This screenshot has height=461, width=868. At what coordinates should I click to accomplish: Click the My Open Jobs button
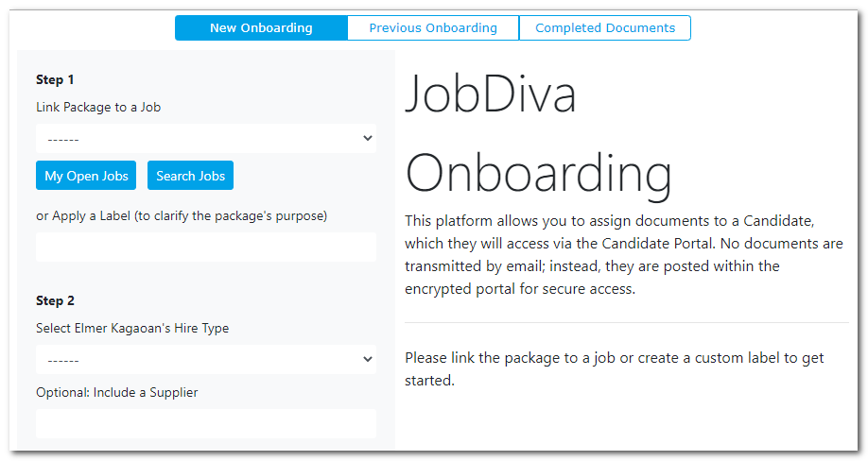point(86,176)
